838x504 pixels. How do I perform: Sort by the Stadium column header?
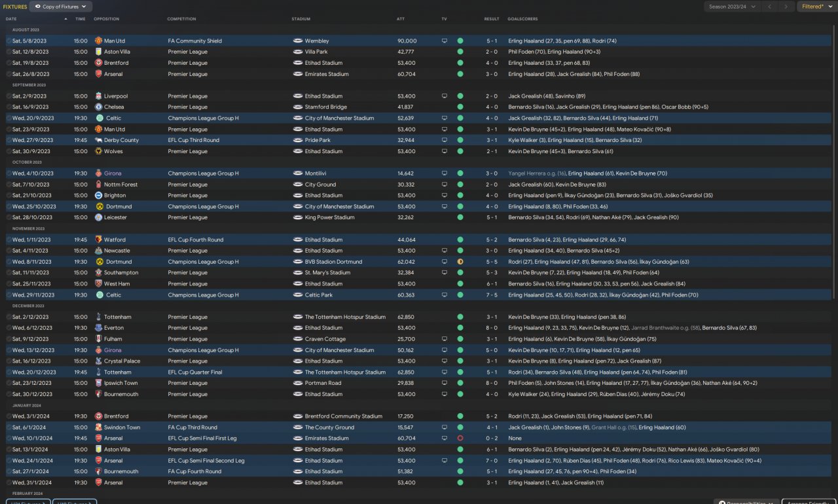coord(301,19)
